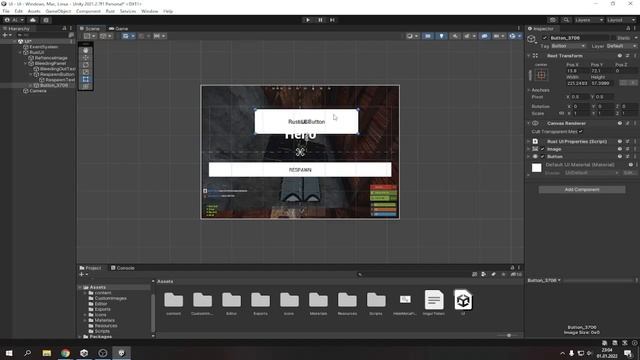This screenshot has width=640, height=360.
Task: Open the Static dropdown arrow
Action: point(636,38)
